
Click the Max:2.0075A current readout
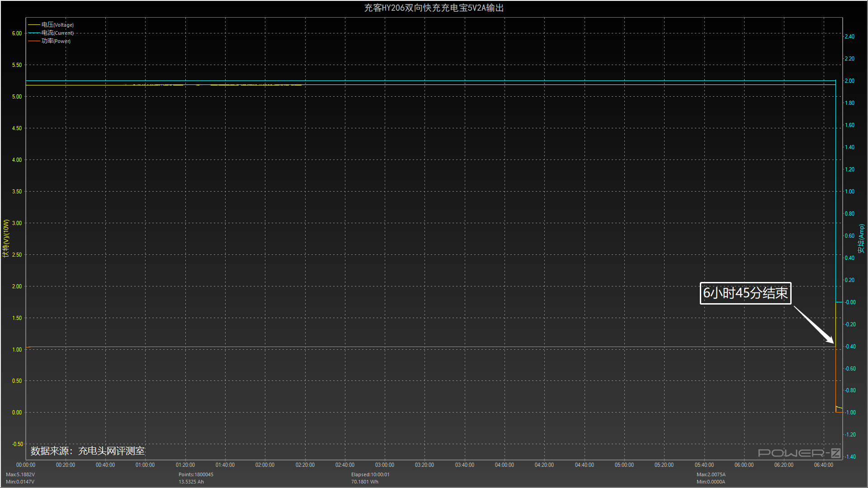(x=711, y=474)
